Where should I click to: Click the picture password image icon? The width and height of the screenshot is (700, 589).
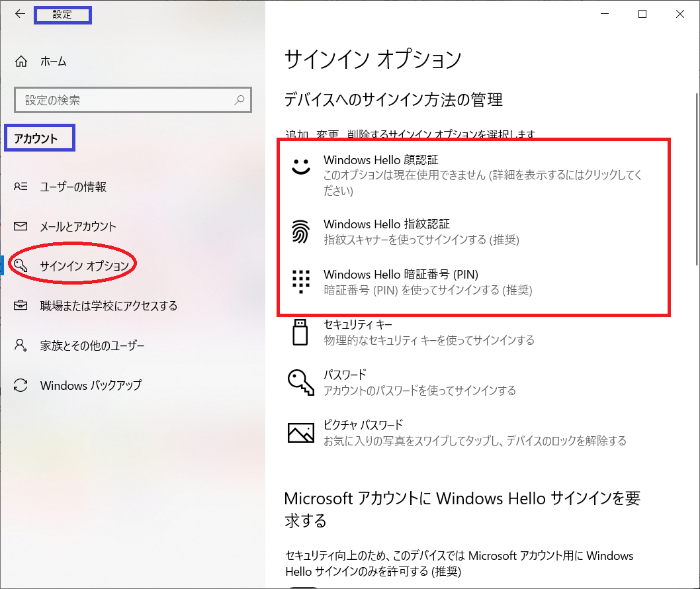pyautogui.click(x=300, y=432)
